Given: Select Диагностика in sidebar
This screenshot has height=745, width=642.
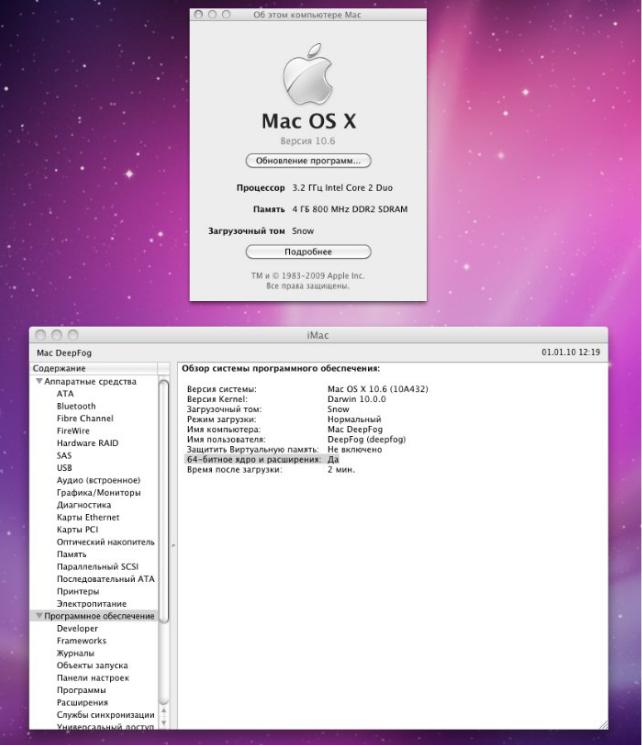Looking at the screenshot, I should point(84,505).
